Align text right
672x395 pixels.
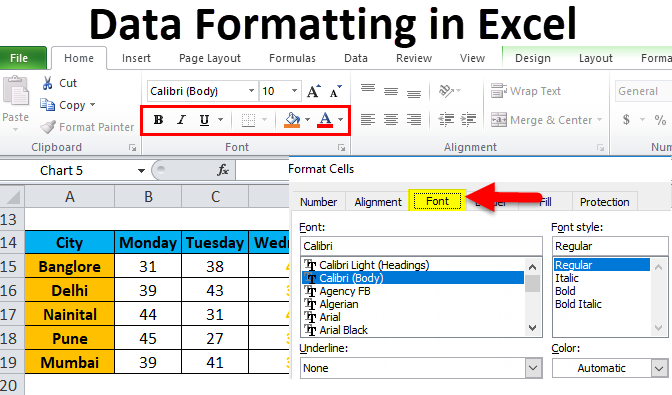coord(414,120)
